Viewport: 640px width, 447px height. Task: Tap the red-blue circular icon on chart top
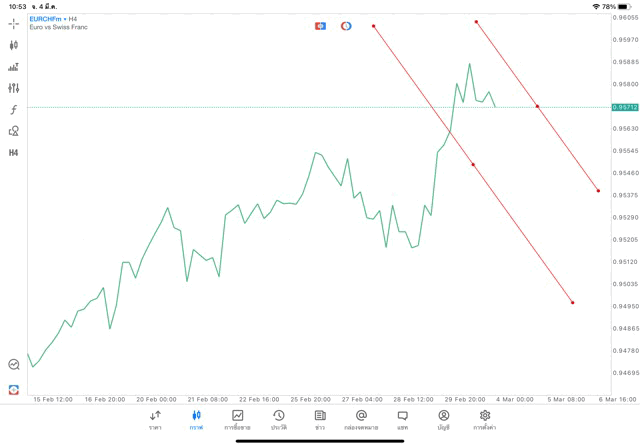346,25
